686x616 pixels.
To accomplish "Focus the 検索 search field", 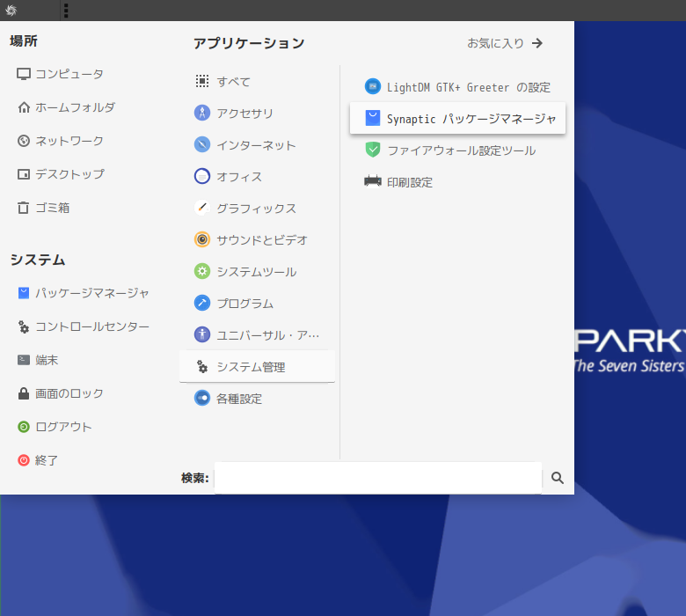I will point(378,478).
